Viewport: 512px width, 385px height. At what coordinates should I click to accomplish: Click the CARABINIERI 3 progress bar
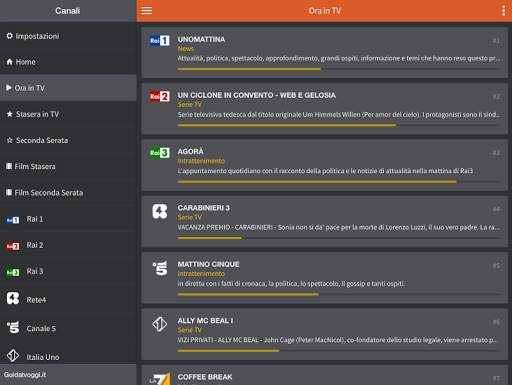338,238
